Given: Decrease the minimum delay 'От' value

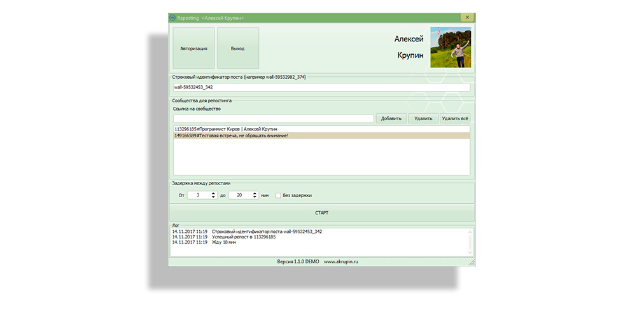Looking at the screenshot, I should coord(214,197).
